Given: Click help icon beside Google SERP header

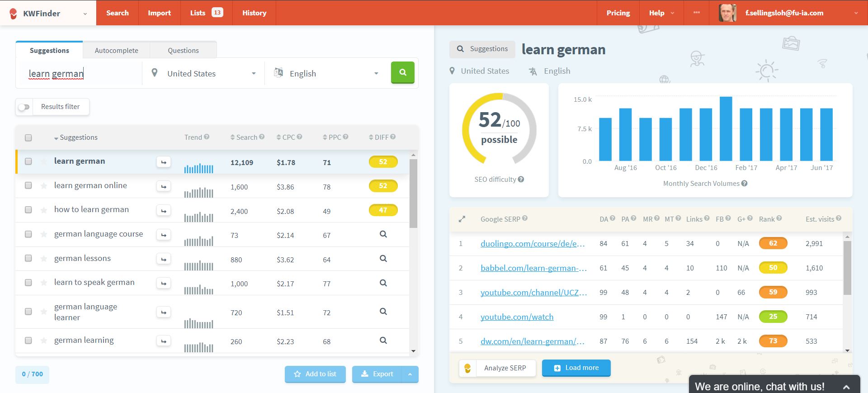Looking at the screenshot, I should tap(525, 218).
